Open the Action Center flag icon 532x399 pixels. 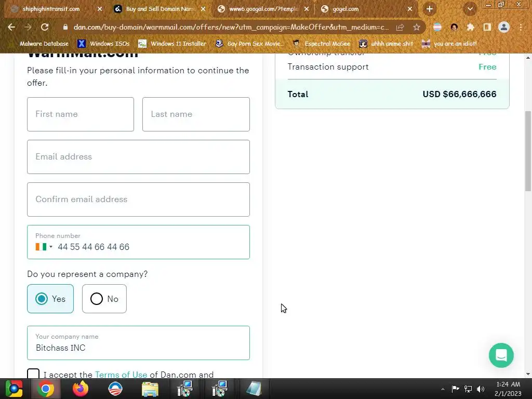455,389
